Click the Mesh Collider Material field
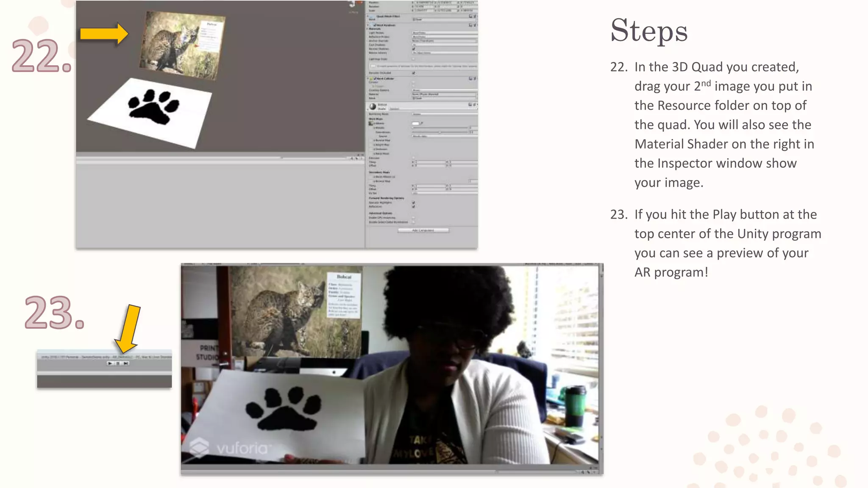This screenshot has width=868, height=488. point(444,94)
